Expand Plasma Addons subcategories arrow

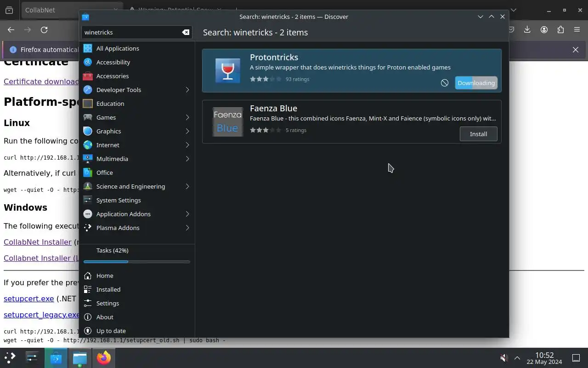coord(187,228)
